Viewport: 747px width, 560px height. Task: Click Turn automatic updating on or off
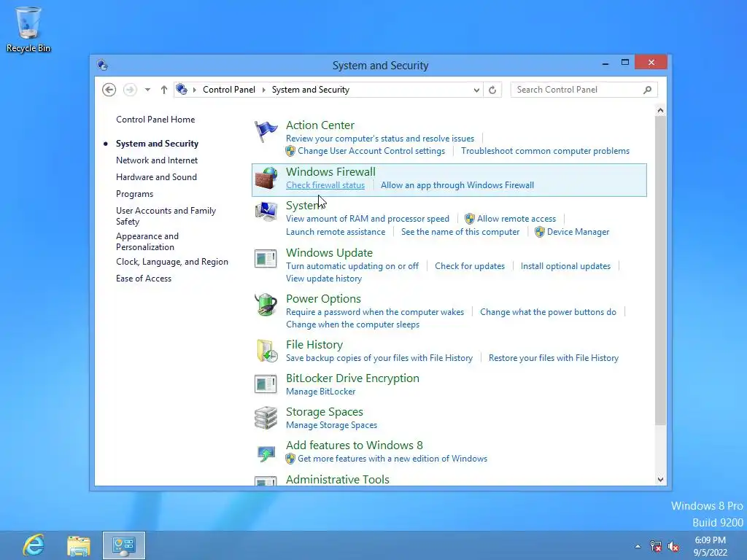[352, 266]
